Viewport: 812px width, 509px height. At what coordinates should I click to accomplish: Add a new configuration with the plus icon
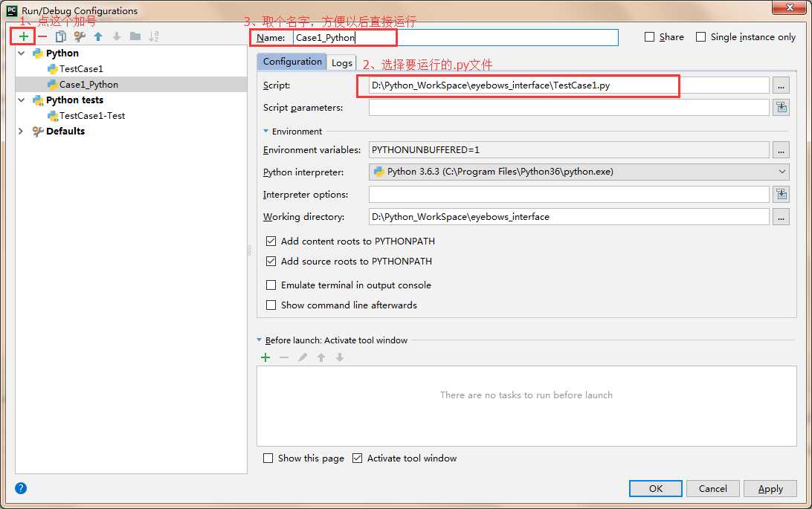(23, 36)
